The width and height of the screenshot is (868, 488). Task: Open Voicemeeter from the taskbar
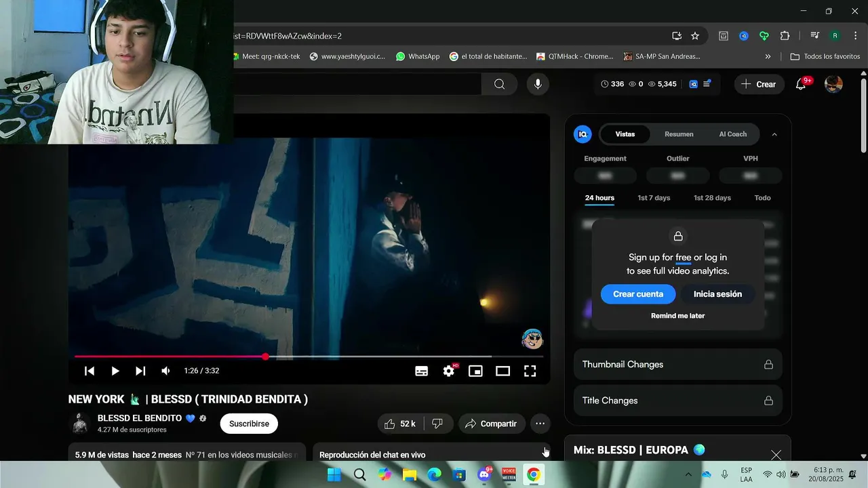509,474
